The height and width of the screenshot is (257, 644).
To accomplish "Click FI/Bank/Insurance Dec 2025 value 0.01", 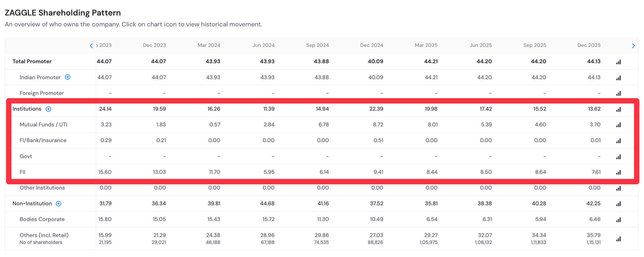I will [596, 140].
